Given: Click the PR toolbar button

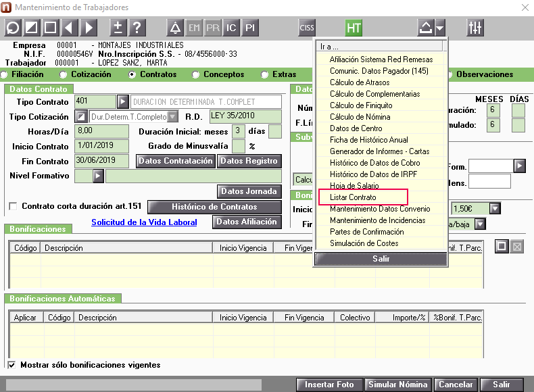Looking at the screenshot, I should [213, 28].
